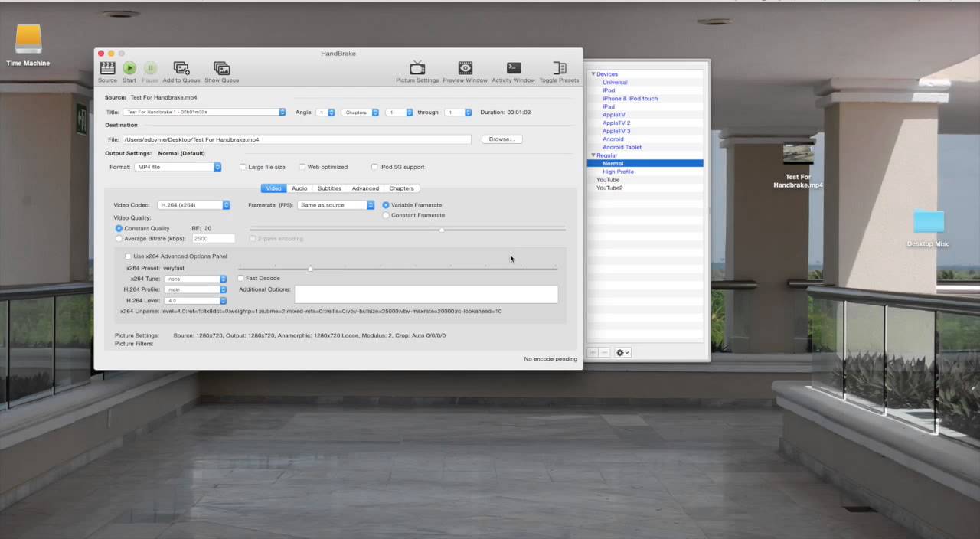Enable Fast Decode checkbox
Viewport: 980px width, 539px height.
[x=241, y=279]
